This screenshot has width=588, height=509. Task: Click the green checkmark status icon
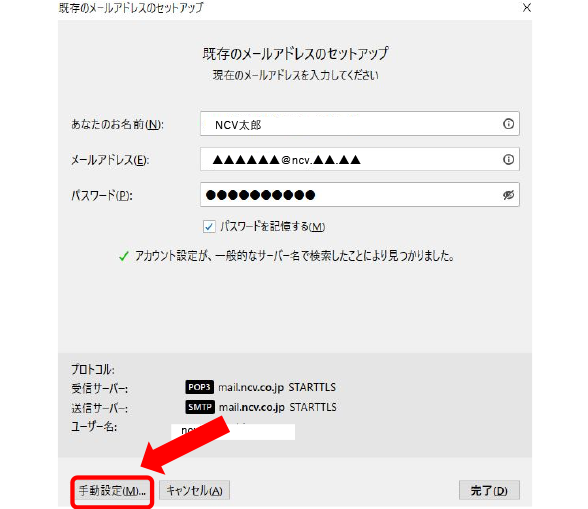pos(123,257)
